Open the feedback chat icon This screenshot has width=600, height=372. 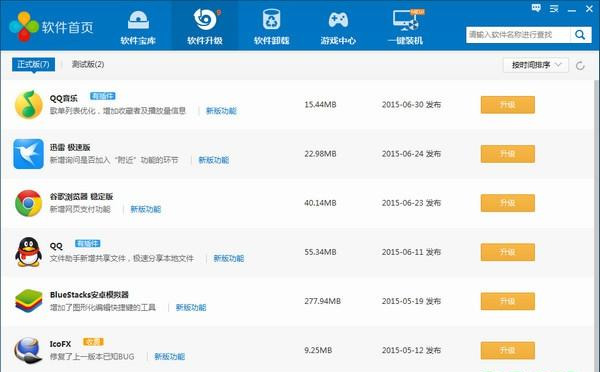point(536,8)
